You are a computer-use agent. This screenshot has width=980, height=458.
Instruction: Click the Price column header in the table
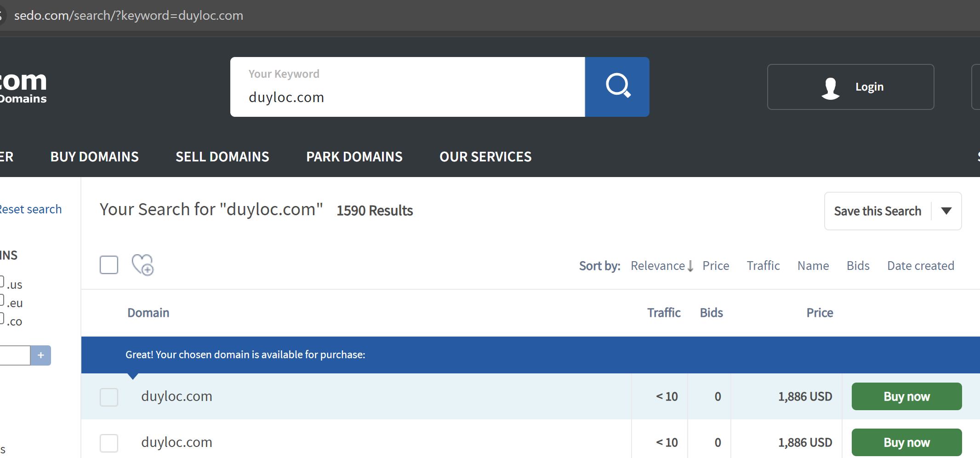tap(820, 313)
